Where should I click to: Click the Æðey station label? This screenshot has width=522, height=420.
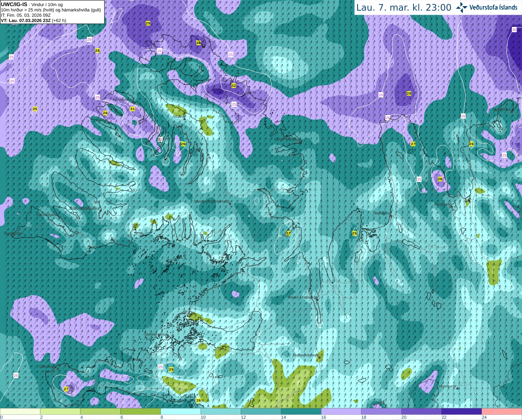click(x=179, y=116)
